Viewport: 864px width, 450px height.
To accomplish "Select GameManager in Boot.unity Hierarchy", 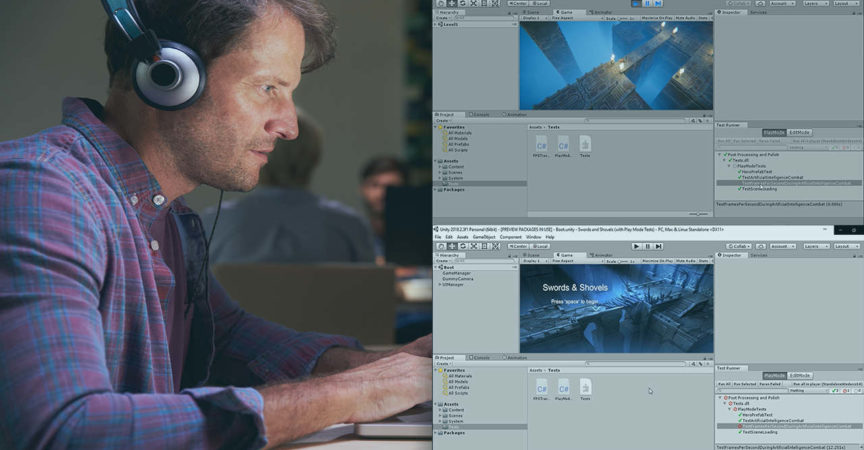I will click(x=456, y=273).
